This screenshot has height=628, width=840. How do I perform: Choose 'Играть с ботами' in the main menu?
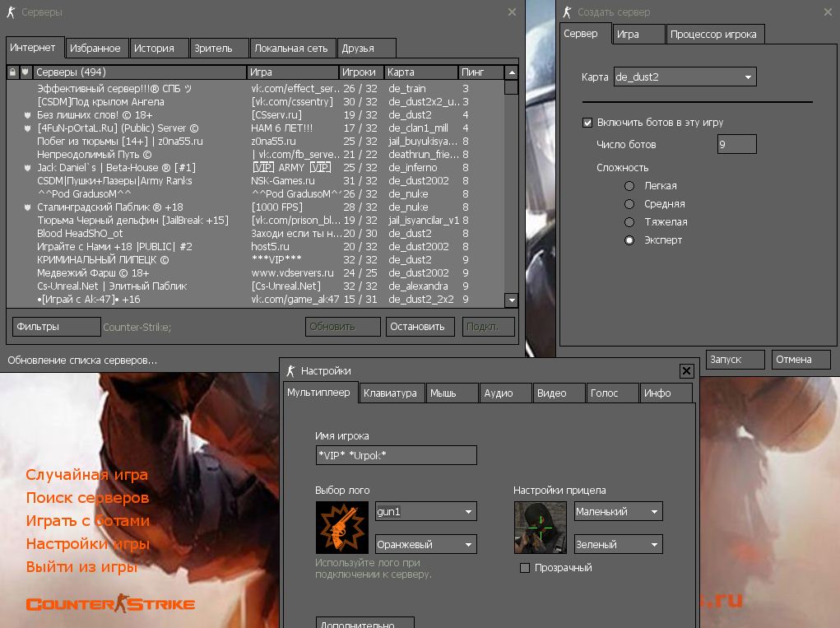(x=88, y=521)
